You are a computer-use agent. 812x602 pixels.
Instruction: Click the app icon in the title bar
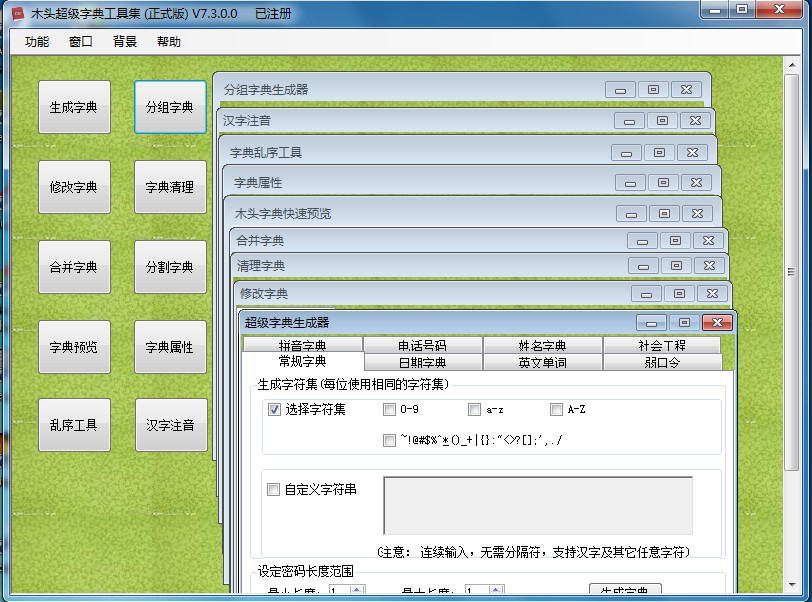tap(18, 13)
